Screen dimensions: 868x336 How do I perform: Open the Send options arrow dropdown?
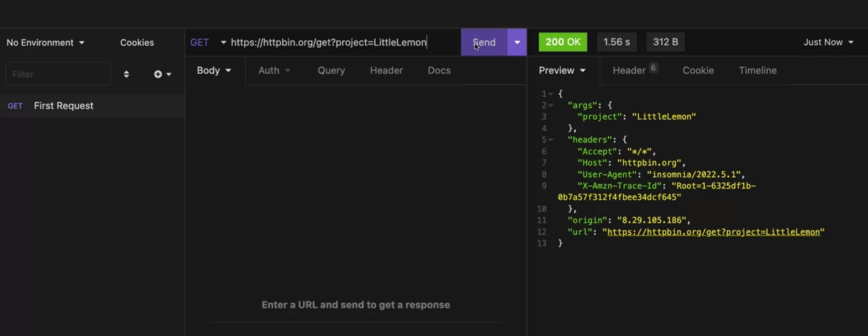(517, 42)
